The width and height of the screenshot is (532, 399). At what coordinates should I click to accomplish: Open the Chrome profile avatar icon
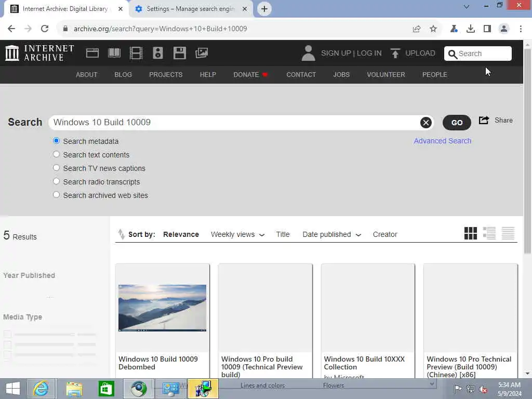pos(504,29)
